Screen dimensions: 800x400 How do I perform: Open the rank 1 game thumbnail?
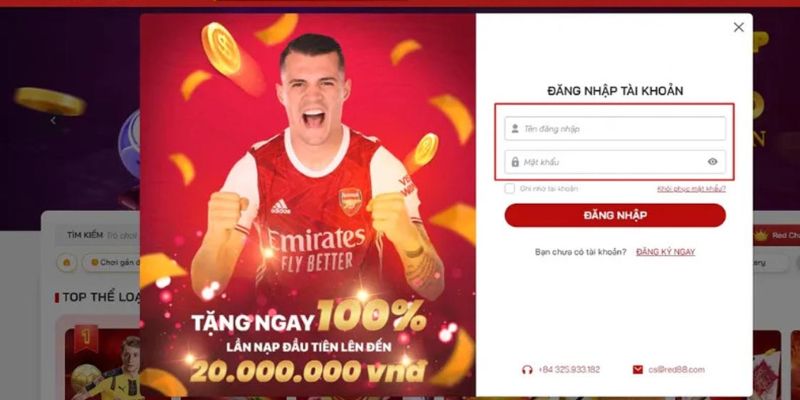pyautogui.click(x=102, y=363)
